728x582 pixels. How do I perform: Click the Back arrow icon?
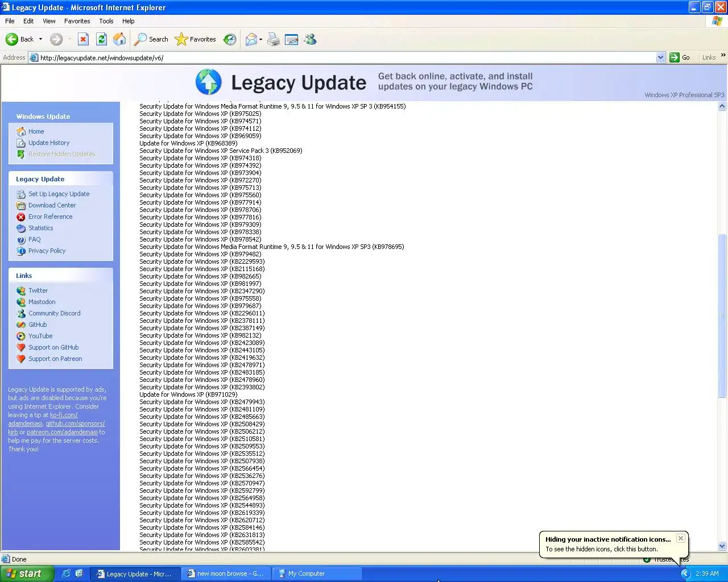[12, 39]
